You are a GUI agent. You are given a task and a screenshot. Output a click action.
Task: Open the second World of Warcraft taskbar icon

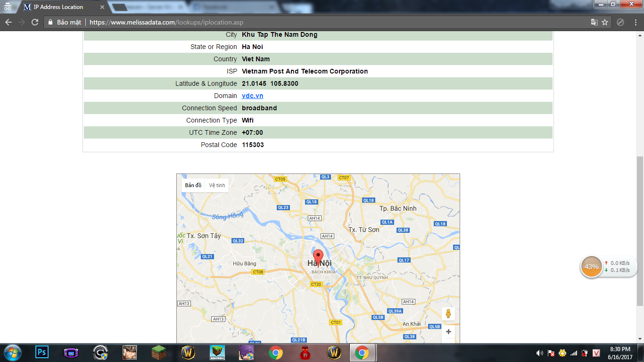click(x=334, y=353)
